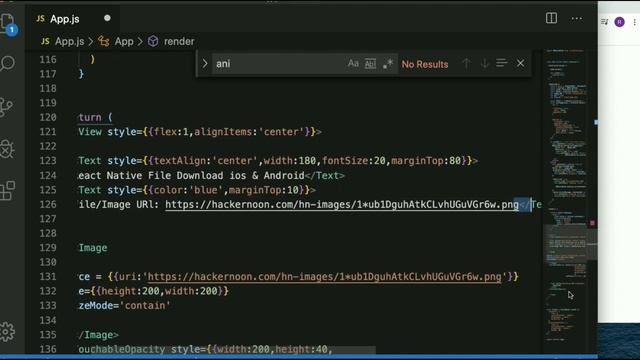Click render in the breadcrumb
This screenshot has width=640, height=360.
click(179, 41)
